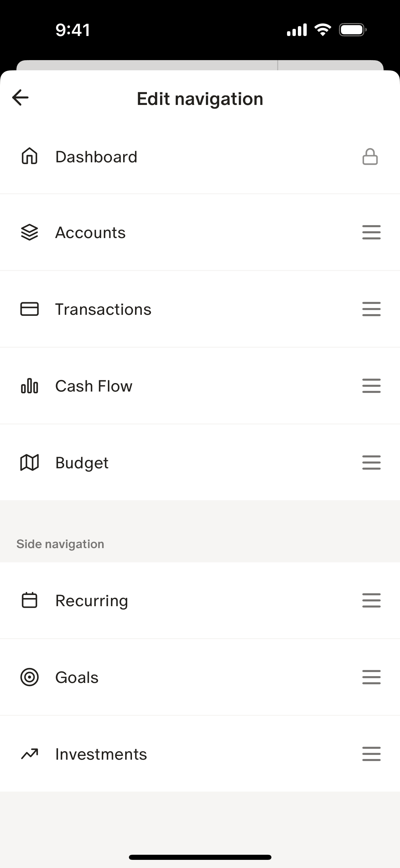Tap the Recurring reorder handle
This screenshot has width=400, height=868.
click(x=371, y=600)
